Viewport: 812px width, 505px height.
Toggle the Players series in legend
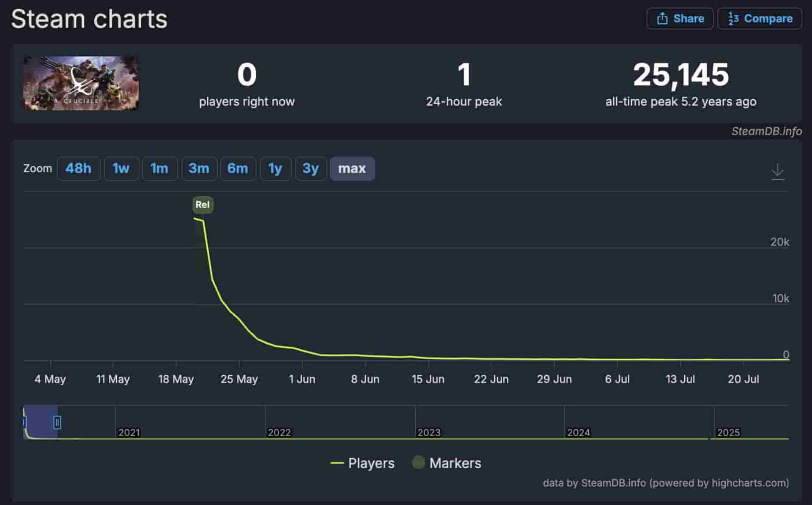pyautogui.click(x=362, y=463)
